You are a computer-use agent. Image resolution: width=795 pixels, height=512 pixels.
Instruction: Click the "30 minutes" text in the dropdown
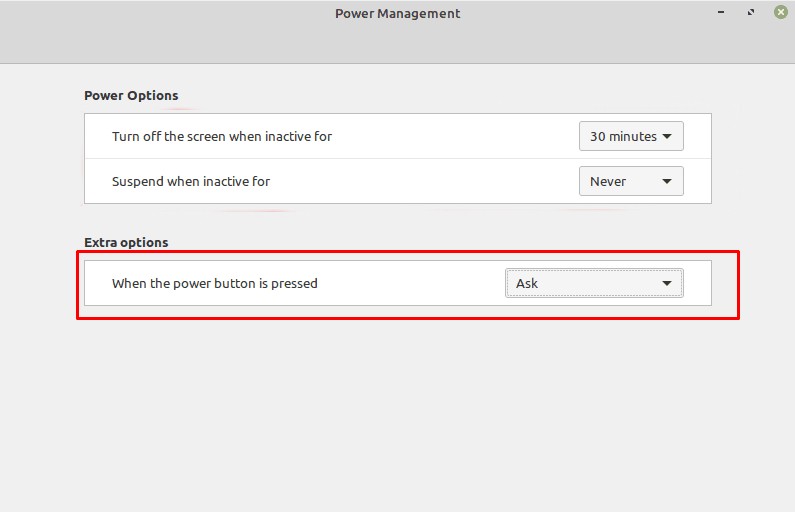tap(623, 136)
